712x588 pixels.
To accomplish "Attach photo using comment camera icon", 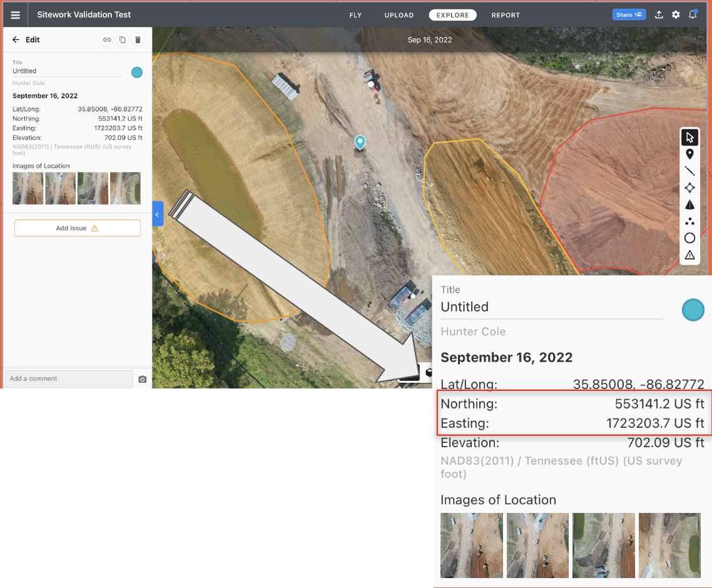I will (142, 378).
